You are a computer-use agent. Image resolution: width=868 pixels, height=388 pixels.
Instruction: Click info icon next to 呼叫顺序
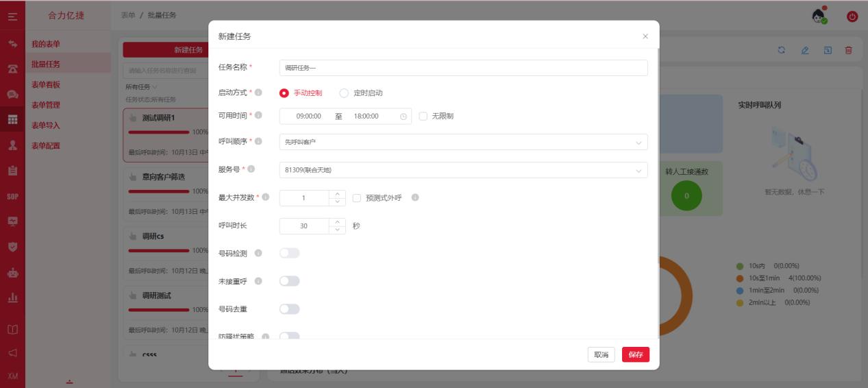pyautogui.click(x=258, y=141)
